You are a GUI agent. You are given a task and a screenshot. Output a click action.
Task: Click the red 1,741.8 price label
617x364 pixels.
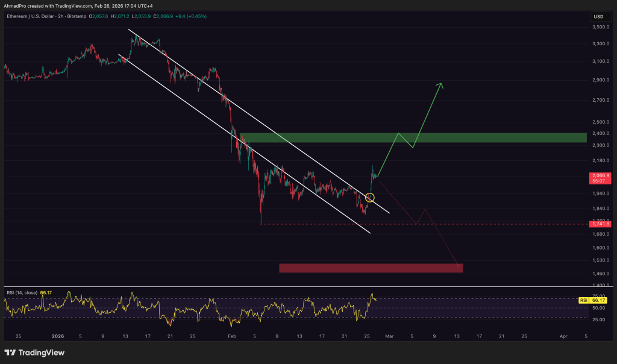(x=600, y=224)
